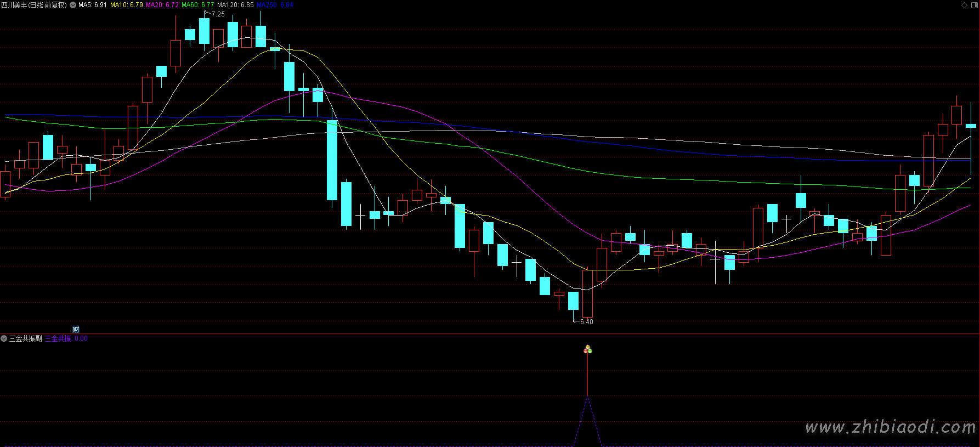Open the main chart indicator dropdown arrow
This screenshot has height=447, width=980.
pos(73,5)
